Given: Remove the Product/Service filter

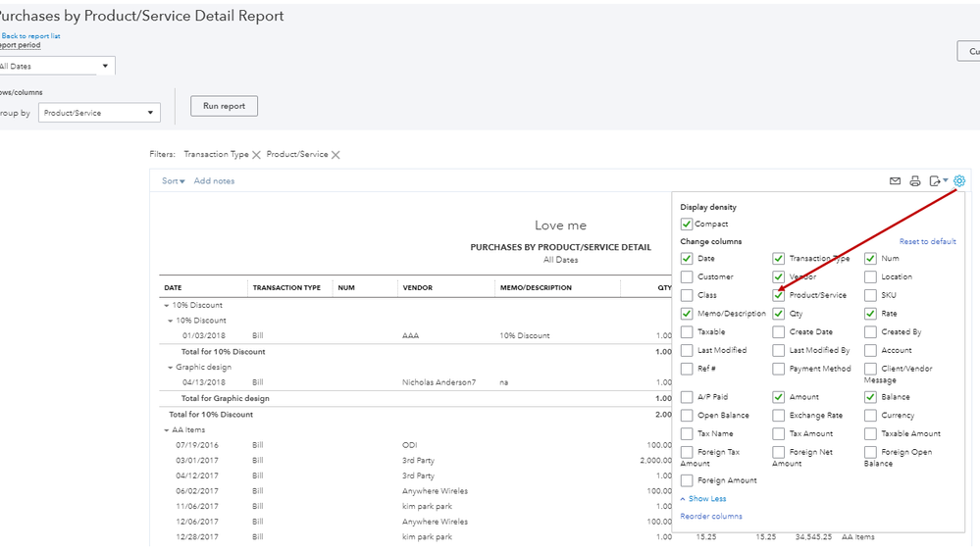Looking at the screenshot, I should pyautogui.click(x=335, y=155).
